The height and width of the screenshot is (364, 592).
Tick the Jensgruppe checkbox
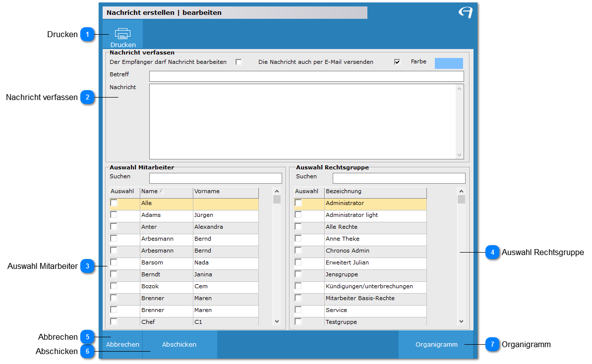(x=298, y=274)
